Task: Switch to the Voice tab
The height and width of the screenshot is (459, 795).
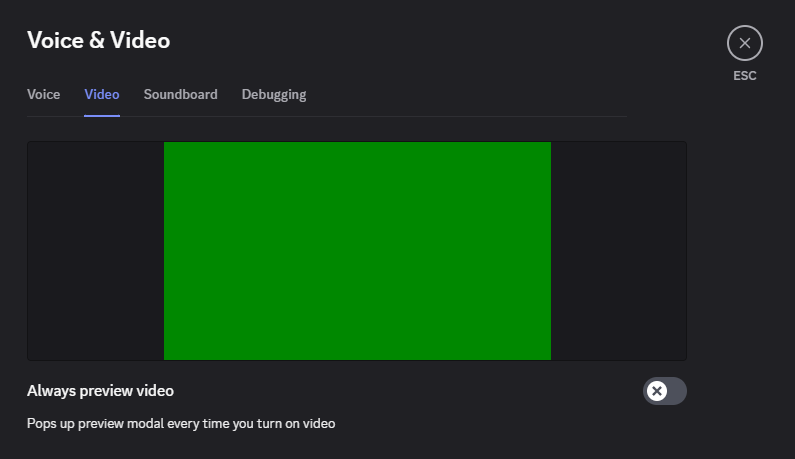Action: click(44, 94)
